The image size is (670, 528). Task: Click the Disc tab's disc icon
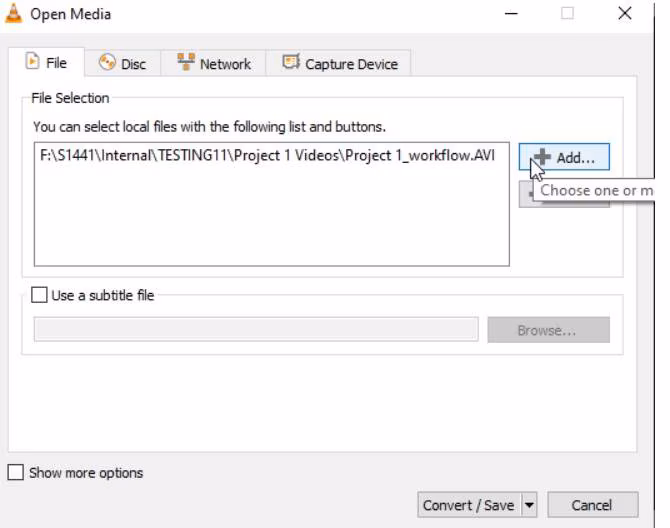tap(107, 63)
